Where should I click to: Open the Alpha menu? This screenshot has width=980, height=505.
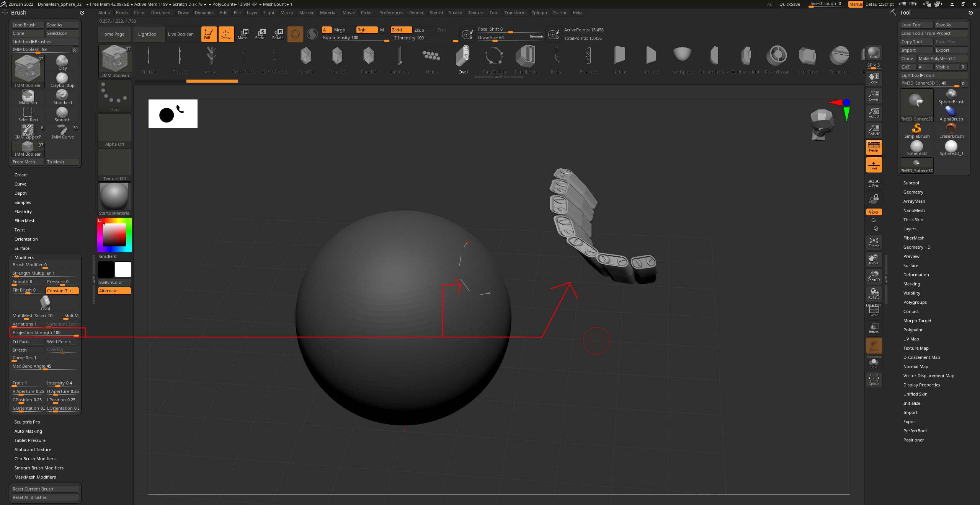click(104, 13)
